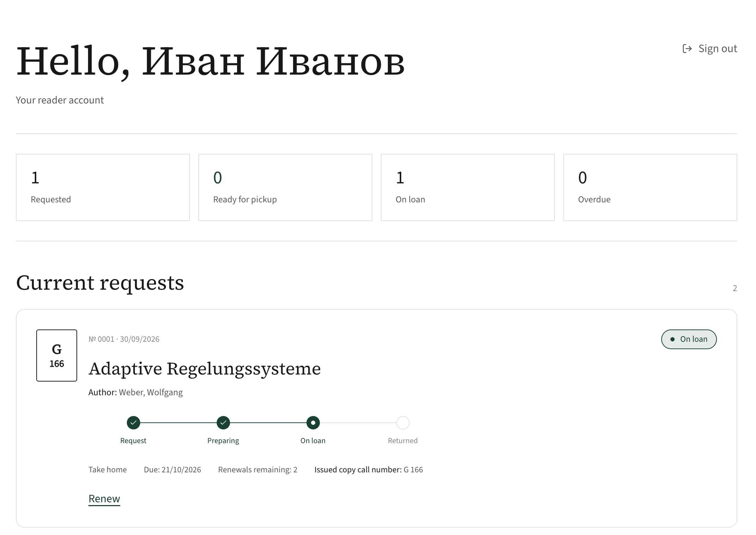
Task: Click the G 166 call number tile
Action: (57, 355)
